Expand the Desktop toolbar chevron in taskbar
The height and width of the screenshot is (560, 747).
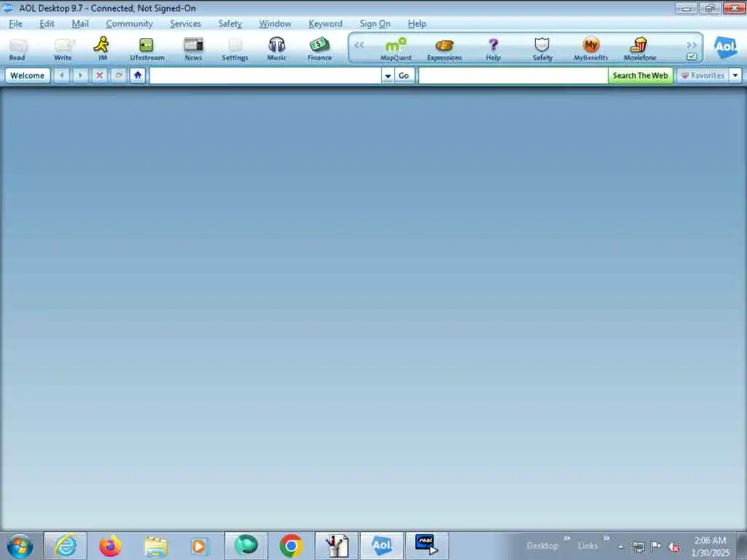pyautogui.click(x=567, y=538)
